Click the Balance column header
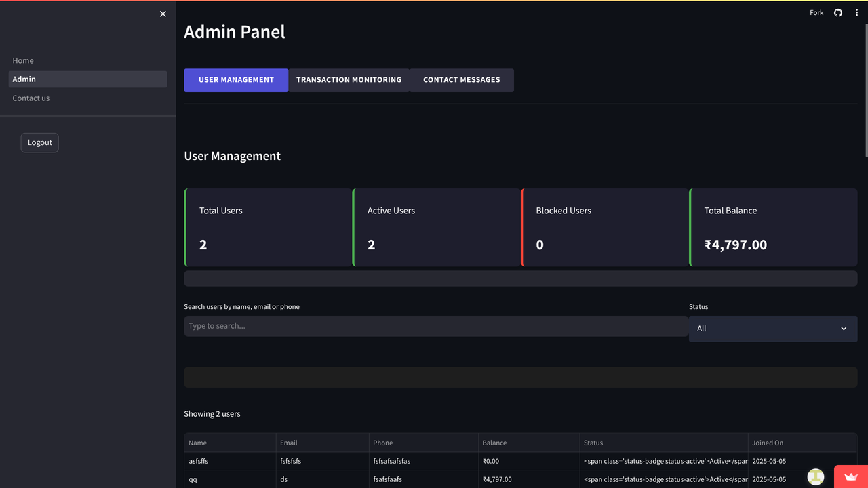Image resolution: width=868 pixels, height=488 pixels. [529, 443]
